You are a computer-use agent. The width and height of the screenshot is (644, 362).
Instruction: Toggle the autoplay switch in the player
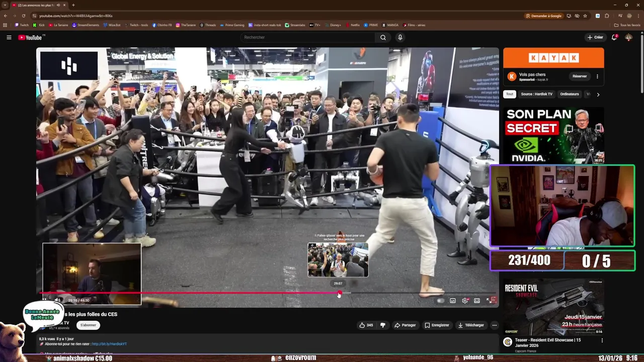(441, 301)
